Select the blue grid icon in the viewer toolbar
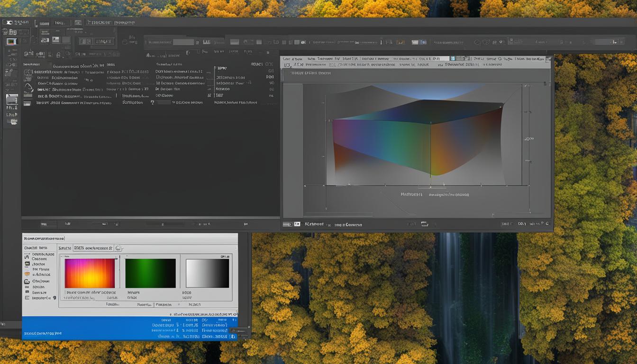The image size is (637, 364). [x=453, y=58]
